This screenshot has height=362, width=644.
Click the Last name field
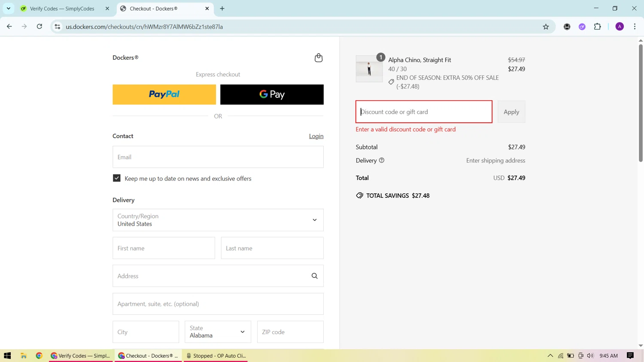tap(272, 248)
